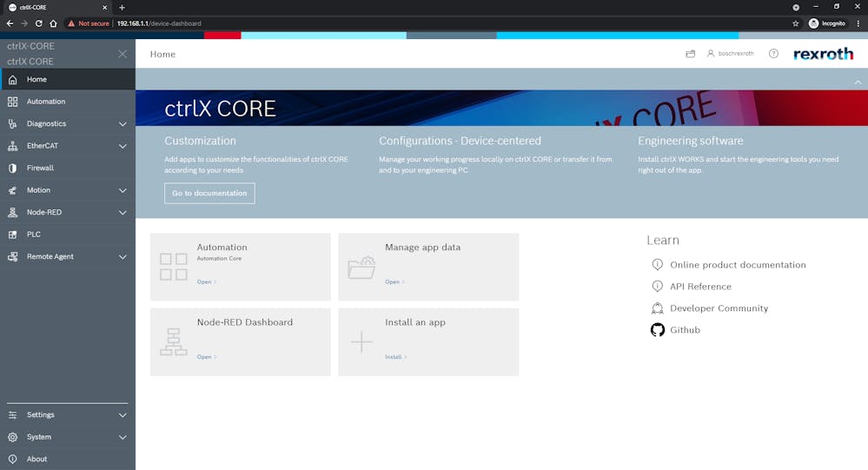Image resolution: width=868 pixels, height=470 pixels.
Task: Click Open on the Node-RED Dashboard tile
Action: (206, 357)
